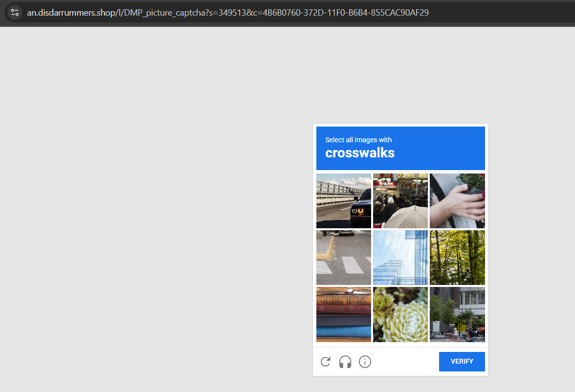The image size is (575, 392).
Task: Select the succulent plant close-up tile
Action: [400, 314]
